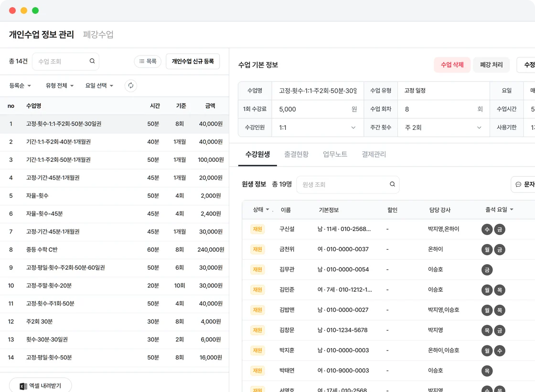Open the 결제관리 tab
The image size is (535, 392).
click(374, 154)
